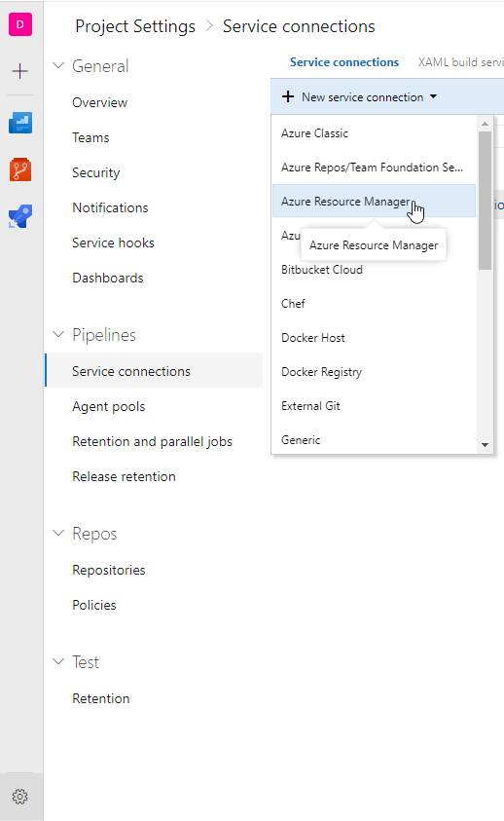
Task: Click the plus add icon in sidebar
Action: coord(20,71)
